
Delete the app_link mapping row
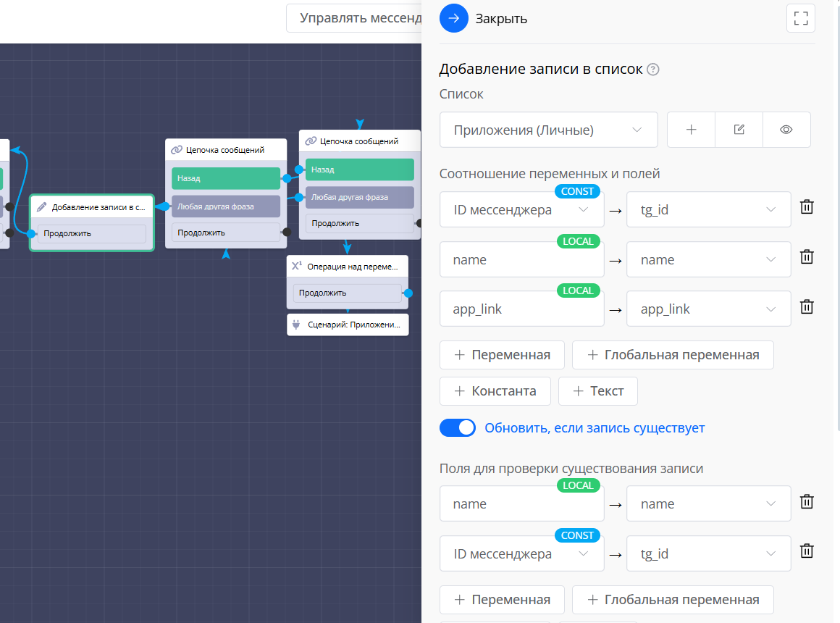coord(807,306)
